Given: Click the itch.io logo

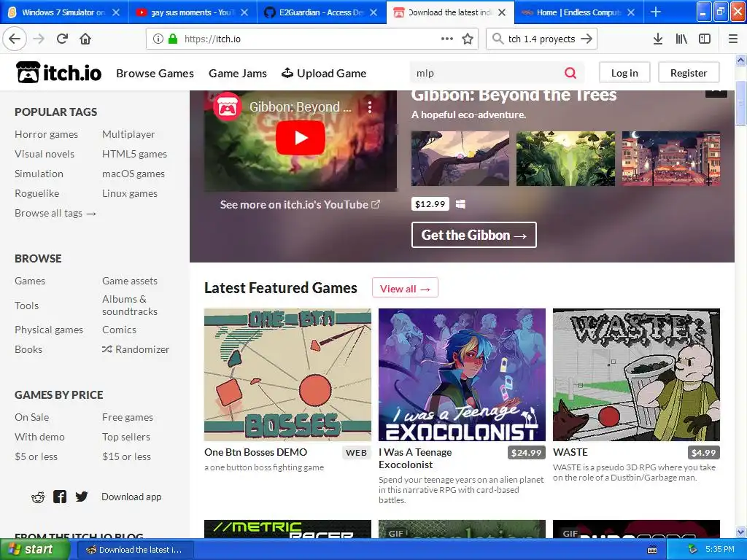Looking at the screenshot, I should click(x=58, y=73).
